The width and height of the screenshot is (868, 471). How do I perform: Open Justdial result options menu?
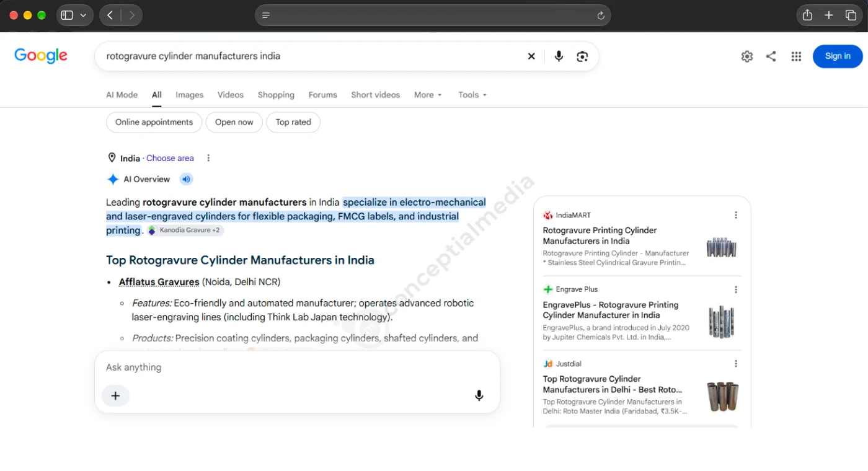(736, 364)
